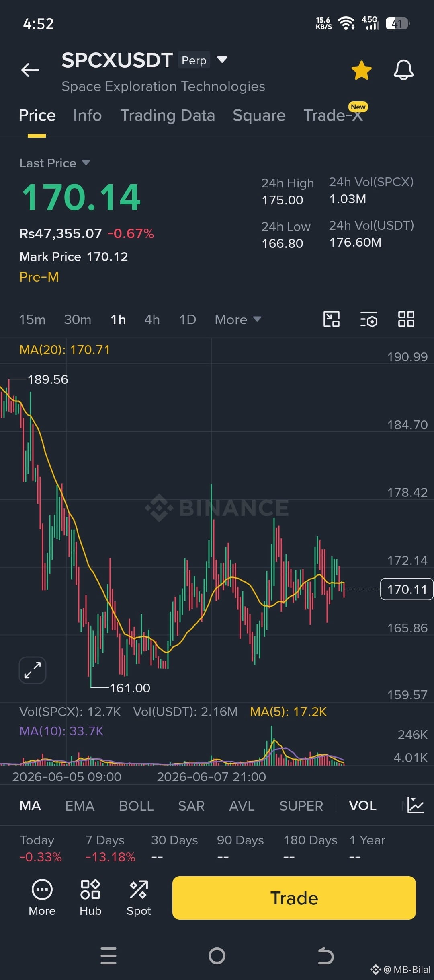The height and width of the screenshot is (980, 434).
Task: Toggle the favorite star for SPCXUSDT
Action: click(361, 70)
